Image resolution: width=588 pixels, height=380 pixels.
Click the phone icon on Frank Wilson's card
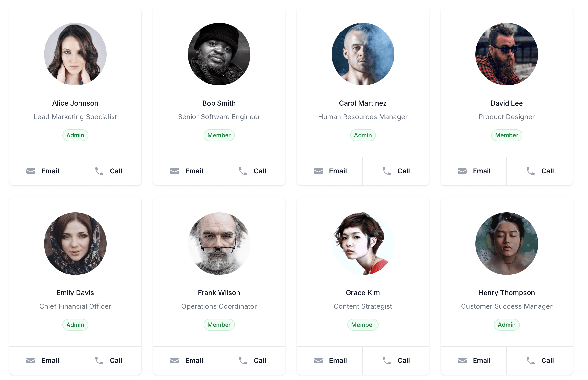[243, 360]
